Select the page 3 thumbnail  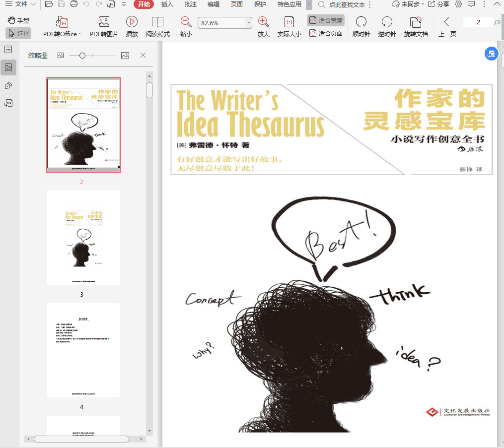click(x=83, y=237)
